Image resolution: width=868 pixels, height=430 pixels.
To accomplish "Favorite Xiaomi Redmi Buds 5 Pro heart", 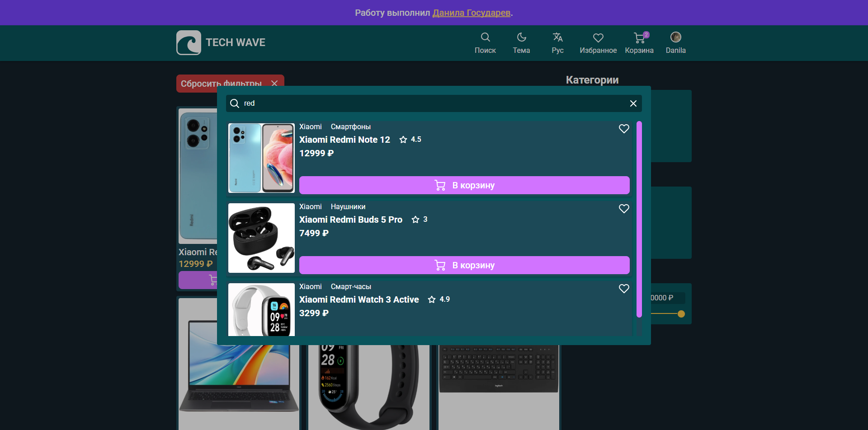I will (x=624, y=209).
